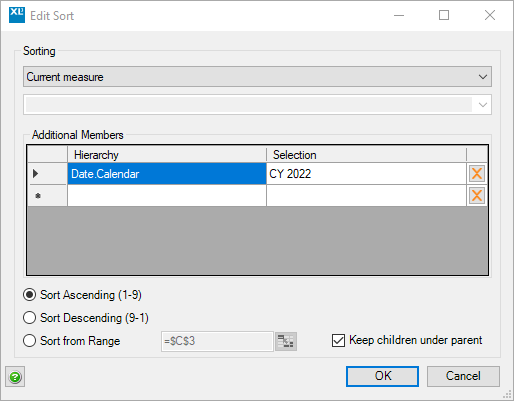Click the CY 2022 selection cell
Screen dimensions: 514x401
[366, 174]
